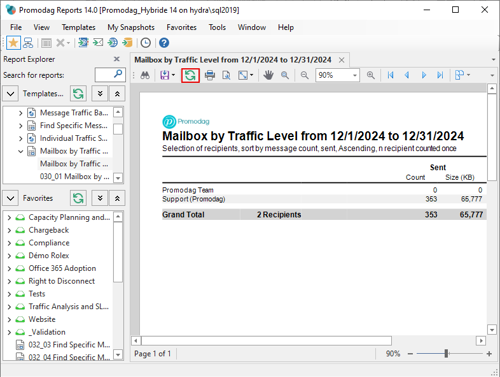Open the Window menu
Screen dimensions: 500x377
coord(252,27)
